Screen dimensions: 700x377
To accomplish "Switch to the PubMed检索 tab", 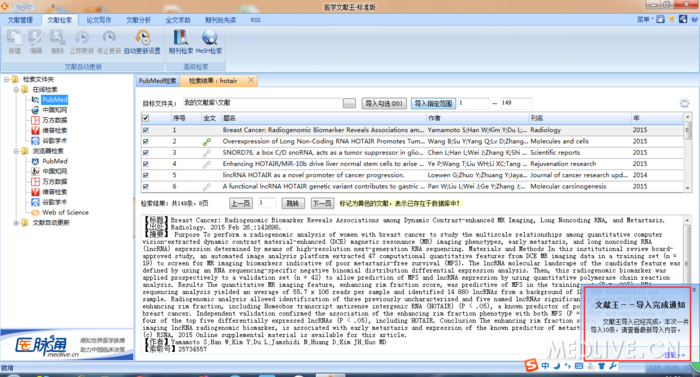I will tap(157, 81).
